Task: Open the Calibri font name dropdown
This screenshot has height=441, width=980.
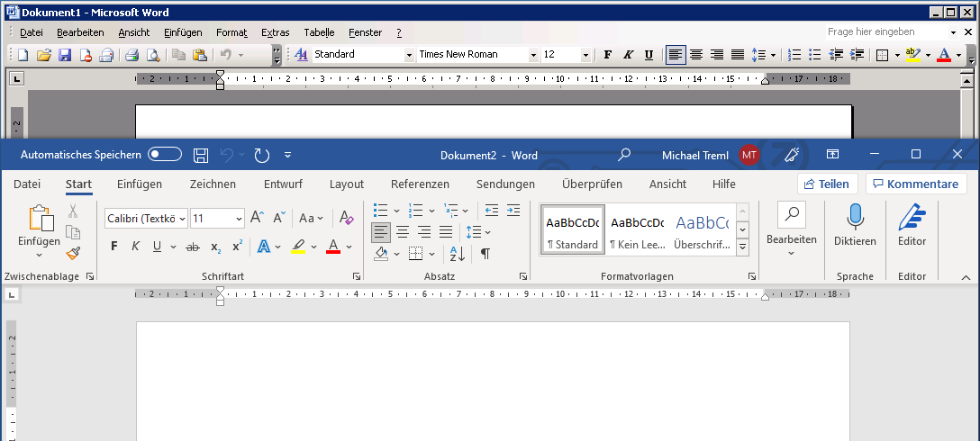Action: (183, 218)
